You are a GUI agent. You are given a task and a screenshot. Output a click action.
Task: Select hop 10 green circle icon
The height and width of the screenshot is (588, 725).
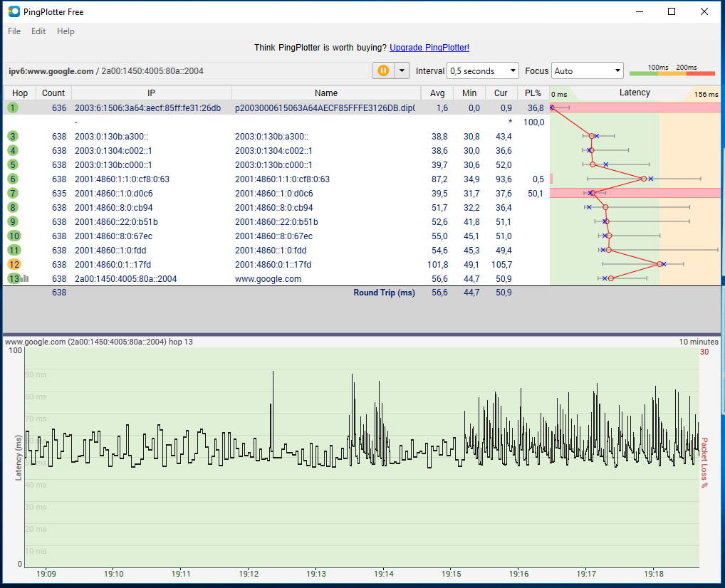pos(14,236)
